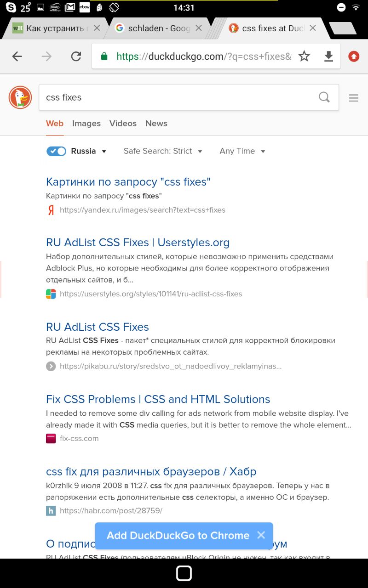Open Safe Search: Strict dropdown
The image size is (368, 588).
point(163,151)
